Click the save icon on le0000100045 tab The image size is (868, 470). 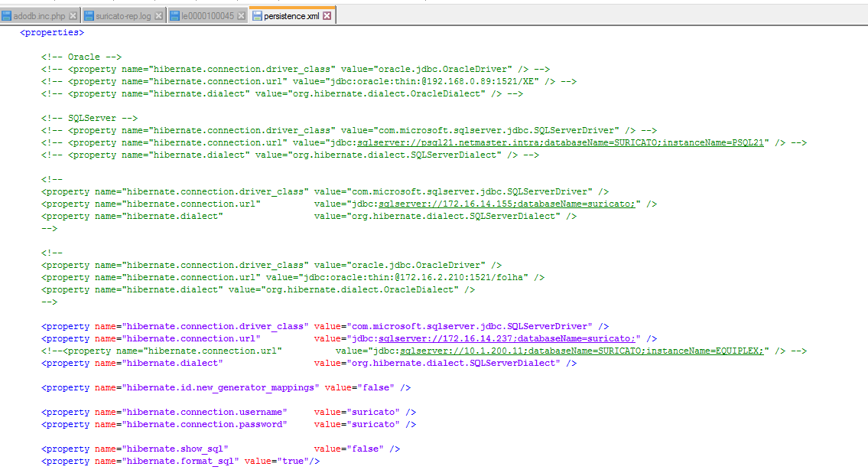tap(174, 16)
